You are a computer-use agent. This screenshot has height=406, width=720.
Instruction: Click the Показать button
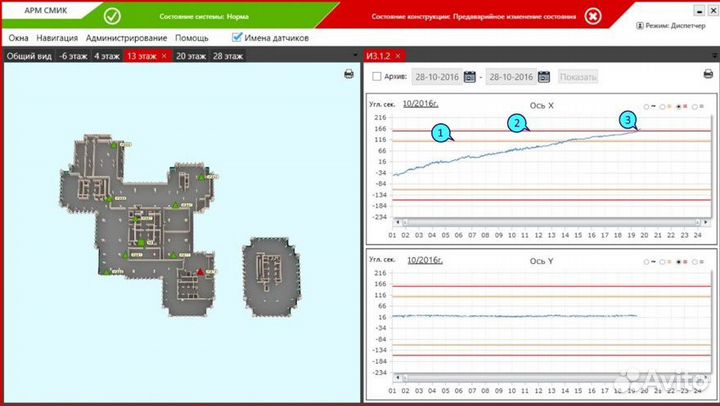click(x=578, y=76)
